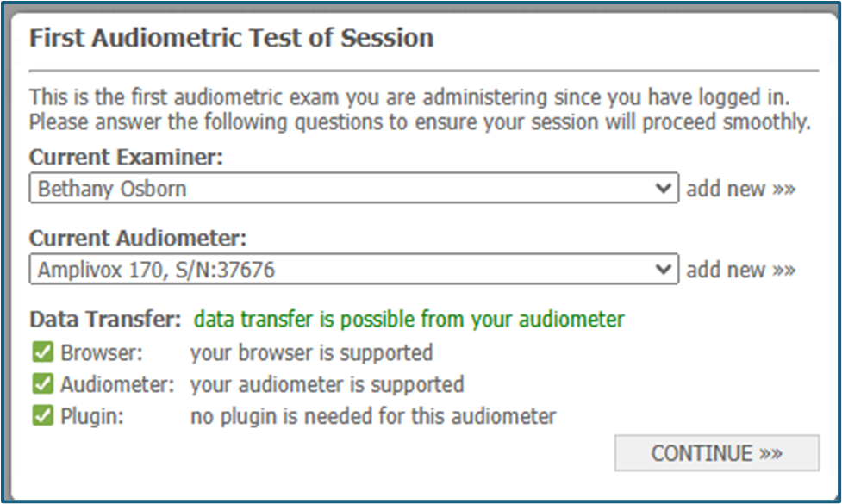Click the green Browser checkmark icon

tap(42, 352)
